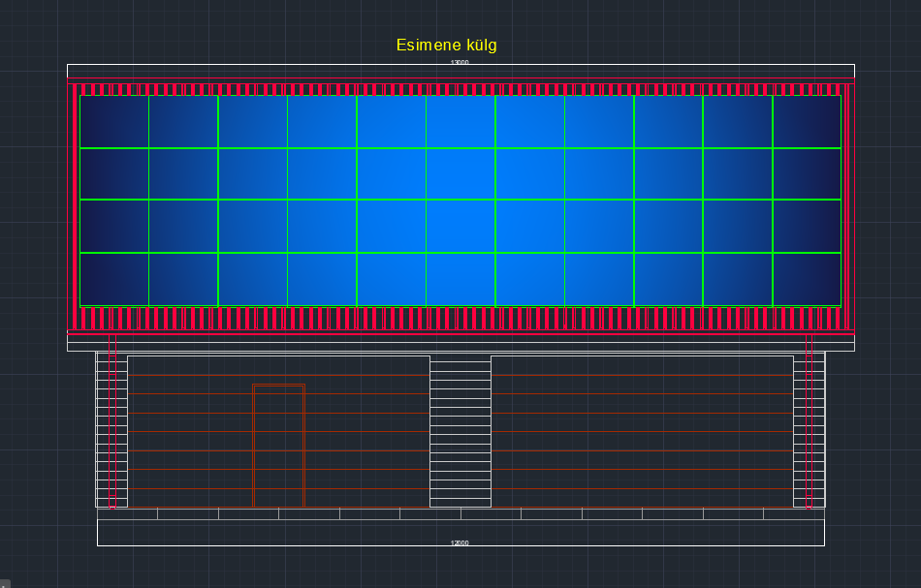The width and height of the screenshot is (921, 588).
Task: Click the yellow 'Esimene külg' title text
Action: [446, 46]
